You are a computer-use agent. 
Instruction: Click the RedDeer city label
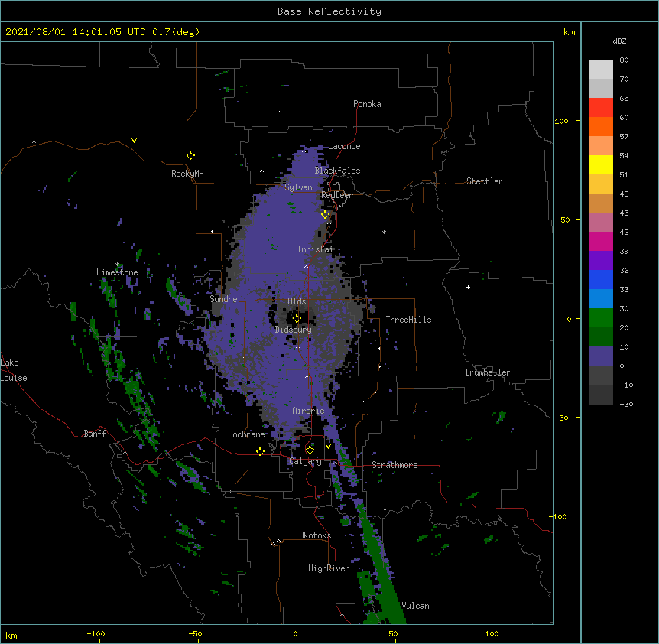336,195
